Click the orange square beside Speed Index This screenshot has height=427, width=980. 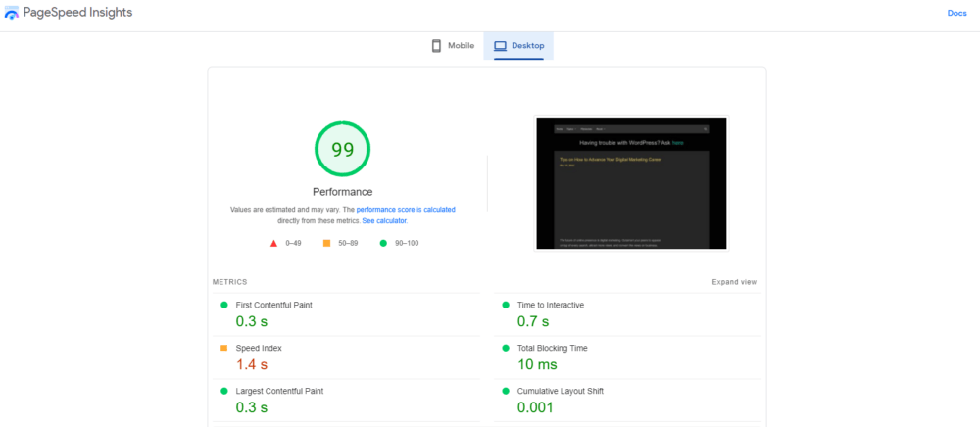click(x=223, y=348)
